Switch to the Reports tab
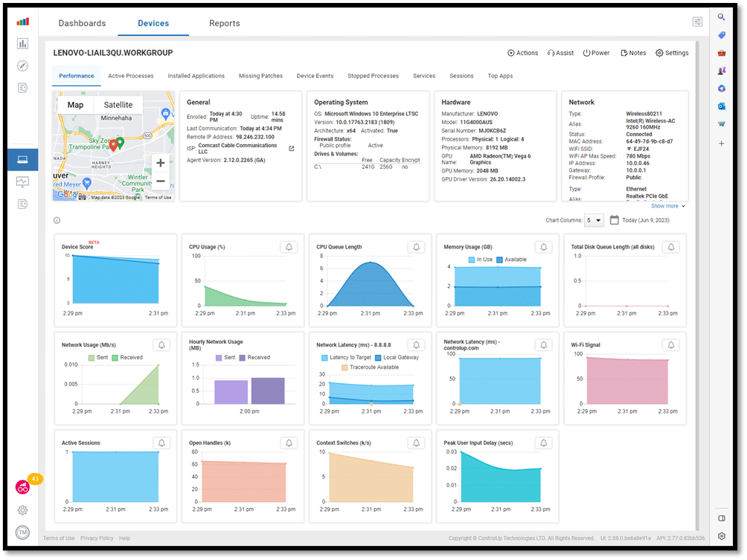Viewport: 747px width, 560px height. (x=225, y=23)
